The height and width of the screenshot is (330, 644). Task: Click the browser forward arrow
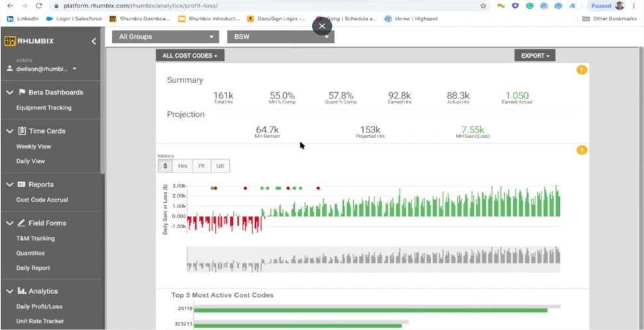(25, 6)
